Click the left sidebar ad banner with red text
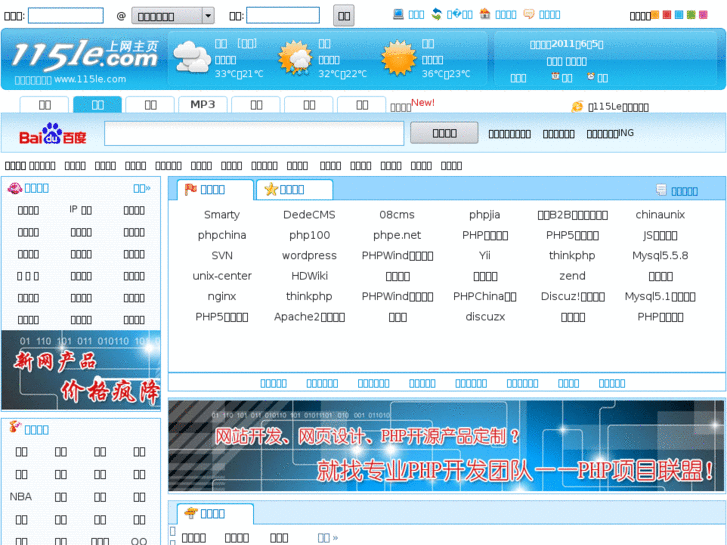This screenshot has height=545, width=727. 81,370
